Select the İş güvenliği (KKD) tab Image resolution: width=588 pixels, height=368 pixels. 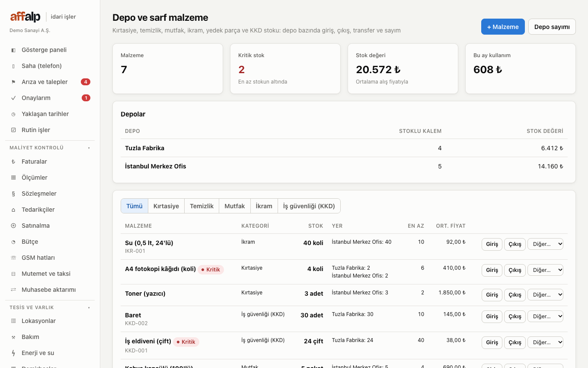point(309,206)
